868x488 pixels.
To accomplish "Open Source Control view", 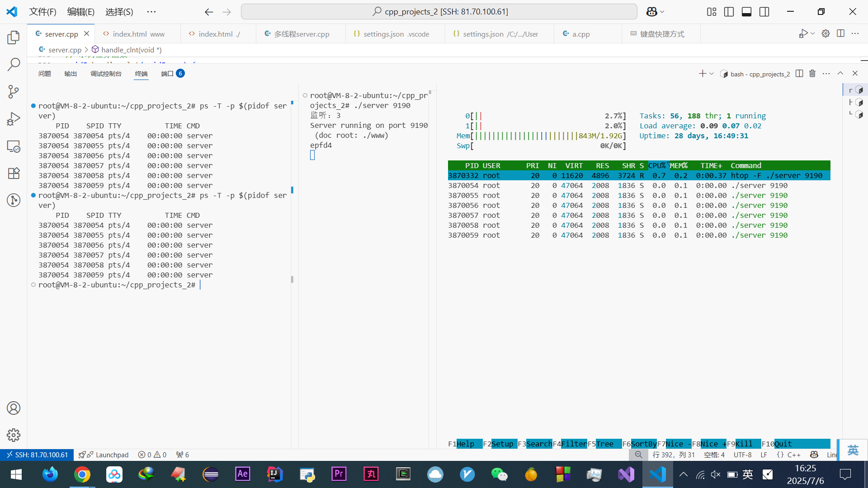I will (14, 92).
